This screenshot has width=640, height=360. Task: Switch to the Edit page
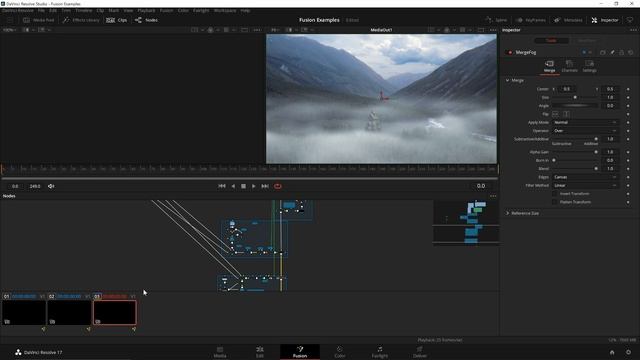pyautogui.click(x=260, y=352)
